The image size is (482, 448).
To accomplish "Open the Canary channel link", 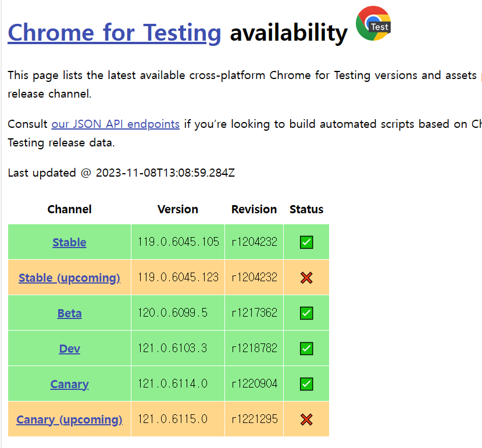I will point(69,384).
